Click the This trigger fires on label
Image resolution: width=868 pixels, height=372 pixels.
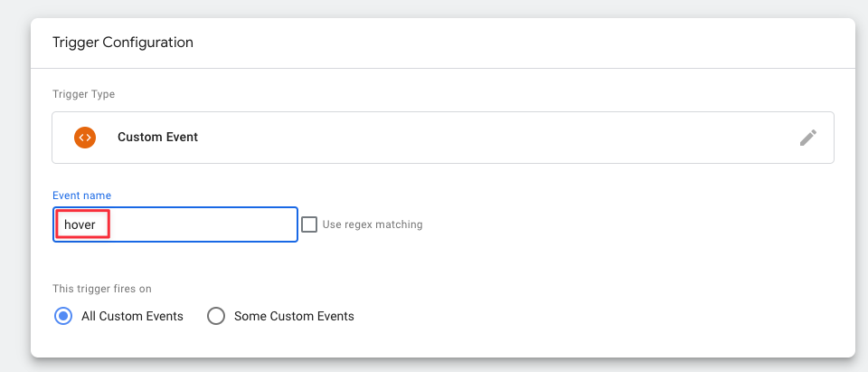click(x=102, y=289)
